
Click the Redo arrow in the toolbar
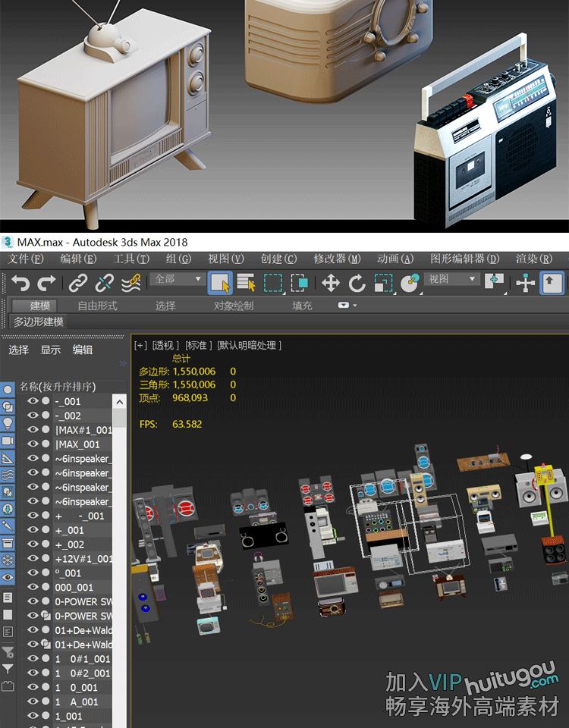click(x=46, y=284)
